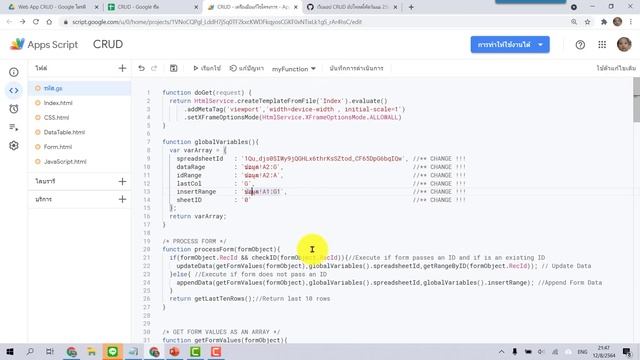Click the ENG language indicator
The height and width of the screenshot is (360, 640).
tap(582, 352)
